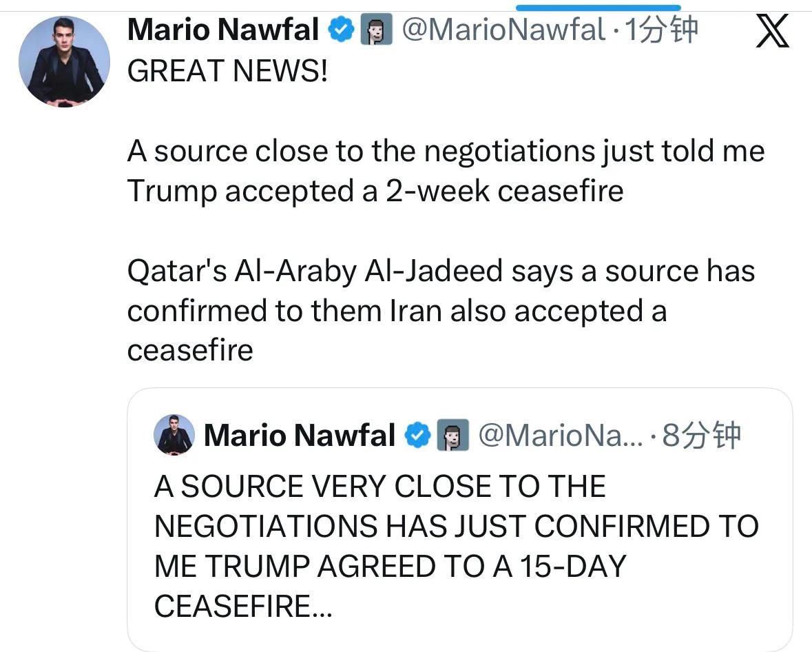Open the quoted tweet about the 15-DAY ceasefire
The width and height of the screenshot is (812, 652).
[x=455, y=547]
